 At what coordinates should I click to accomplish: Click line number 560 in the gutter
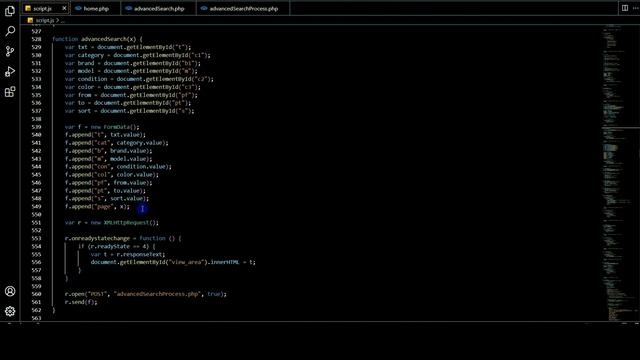click(36, 294)
